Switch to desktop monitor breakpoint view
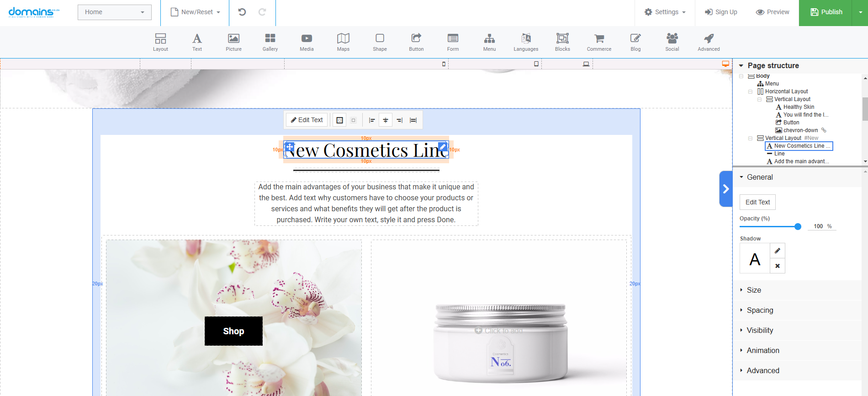 coord(725,64)
